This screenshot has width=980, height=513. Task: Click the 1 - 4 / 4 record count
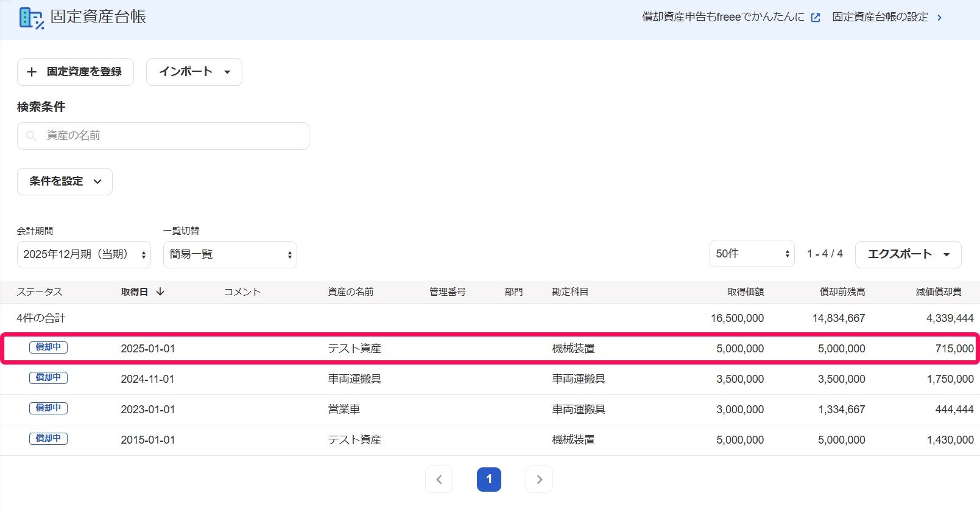(x=825, y=254)
